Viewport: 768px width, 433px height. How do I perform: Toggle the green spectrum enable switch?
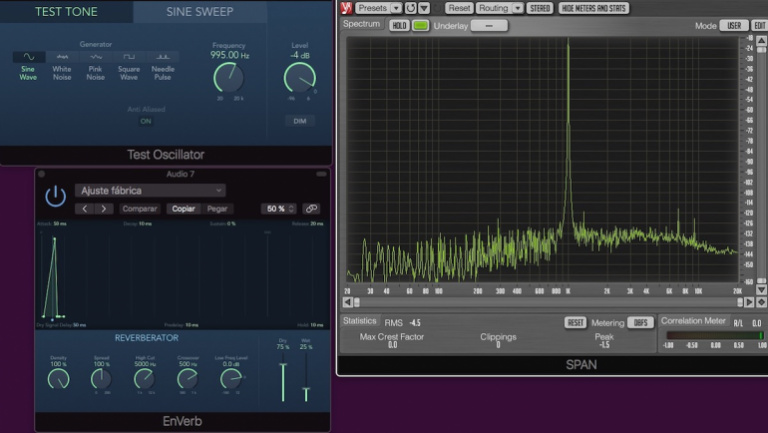coord(420,25)
